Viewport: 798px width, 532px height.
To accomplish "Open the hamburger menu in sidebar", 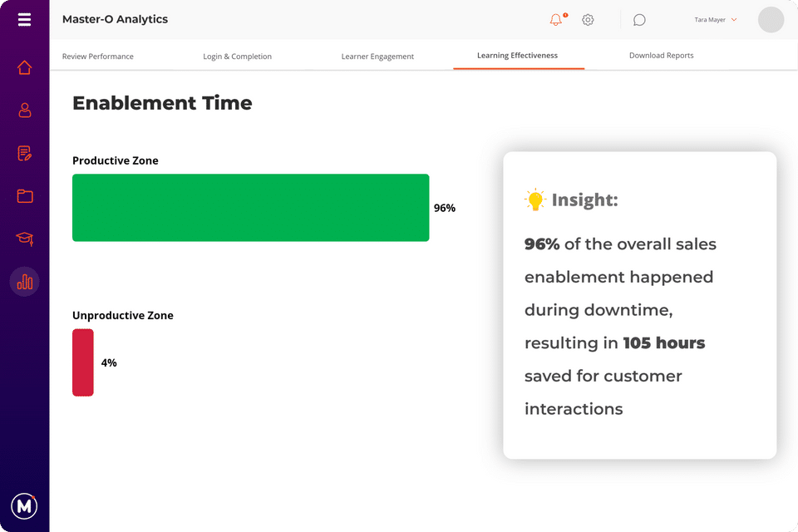I will (24, 20).
